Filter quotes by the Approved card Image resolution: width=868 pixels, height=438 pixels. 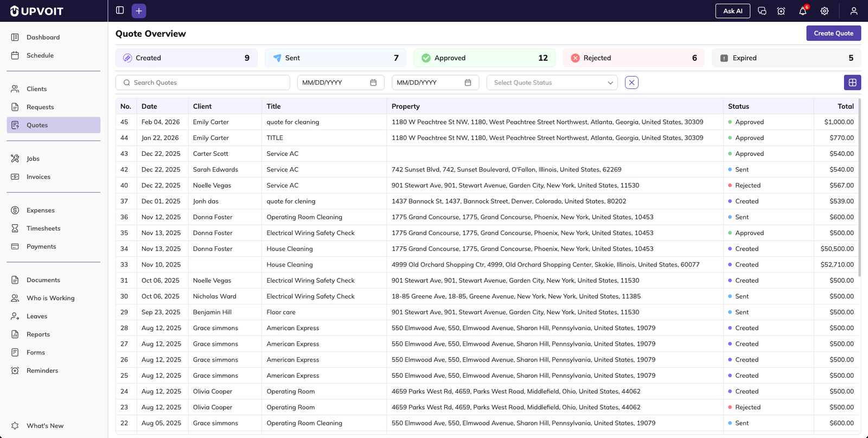click(484, 58)
